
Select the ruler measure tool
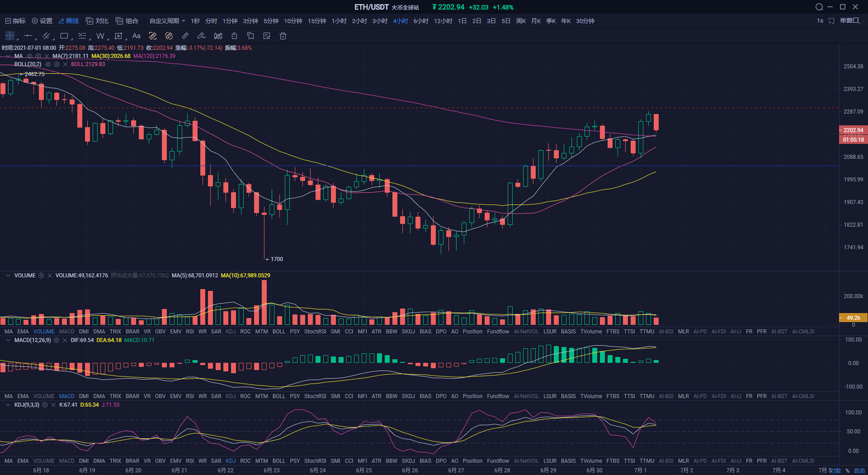(x=185, y=36)
